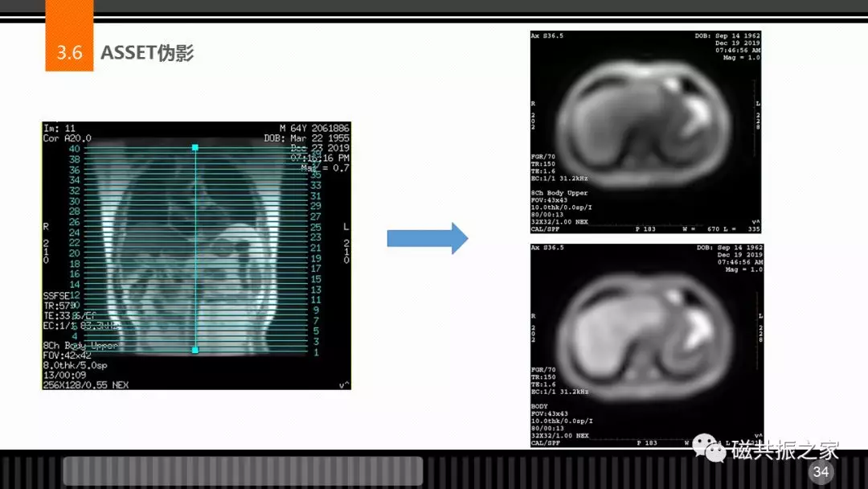868x489 pixels.
Task: Click slice number 33 on localizer
Action: tap(316, 185)
